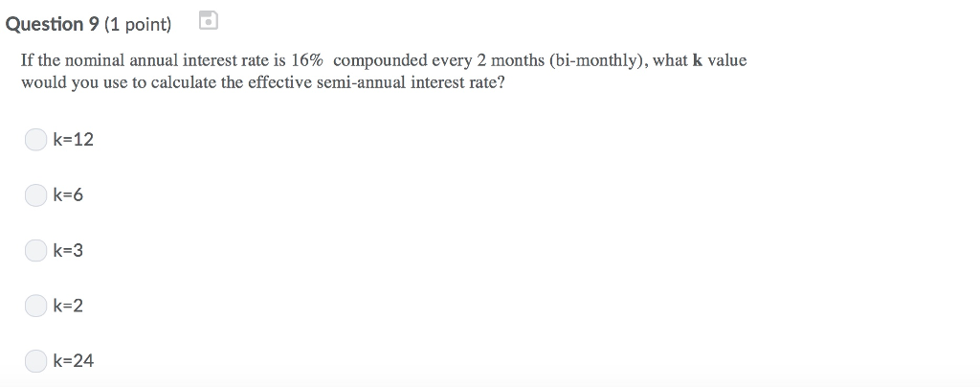Click the save icon beside Question 9
Image resolution: width=980 pixels, height=387 pixels.
click(209, 19)
